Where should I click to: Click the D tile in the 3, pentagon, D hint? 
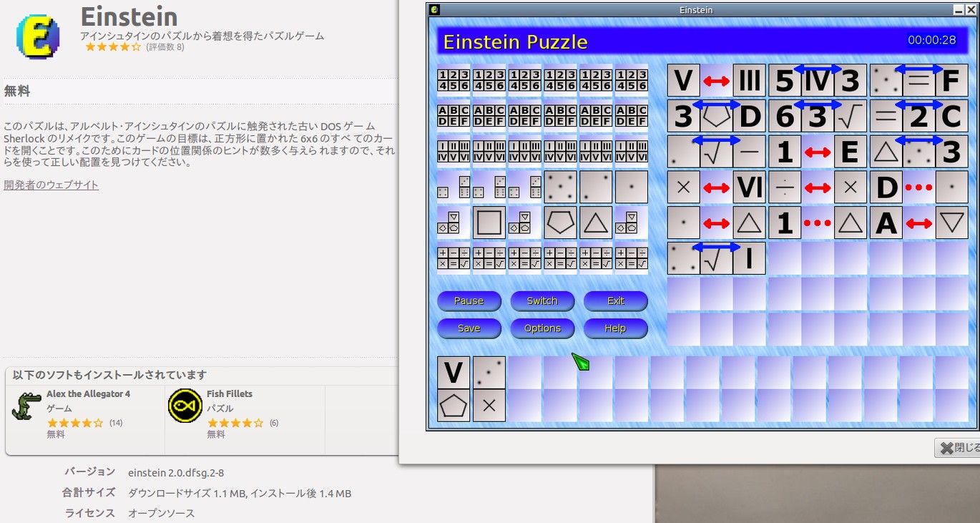coord(750,116)
